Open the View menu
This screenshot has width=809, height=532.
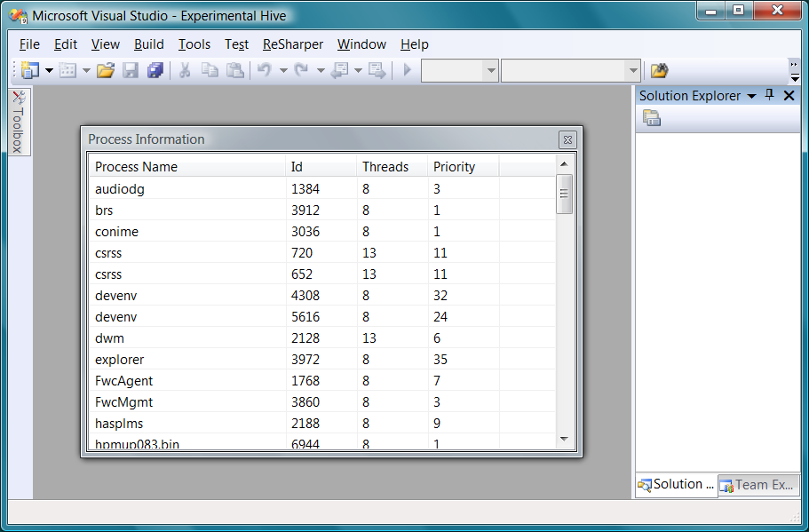click(x=106, y=44)
